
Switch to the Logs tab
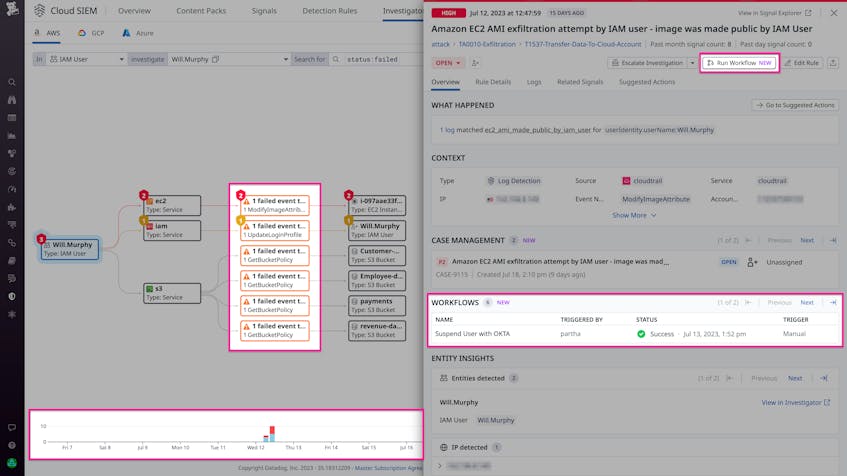[x=534, y=82]
